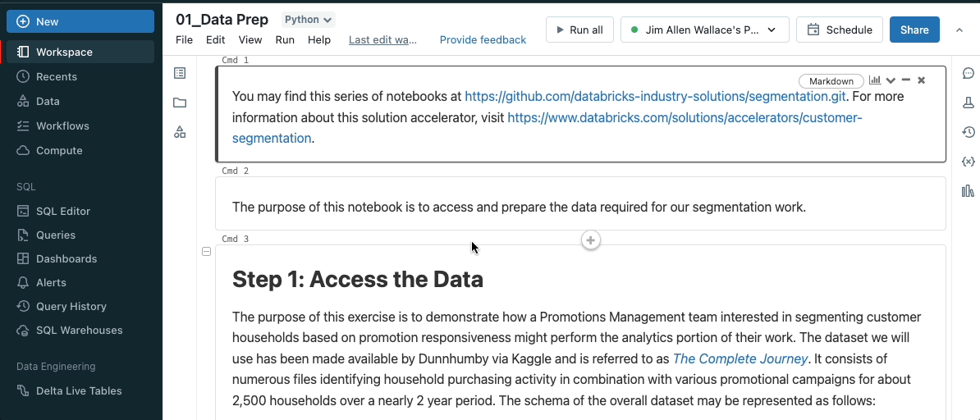Open the experiments flask icon
The image size is (980, 420).
pyautogui.click(x=968, y=103)
